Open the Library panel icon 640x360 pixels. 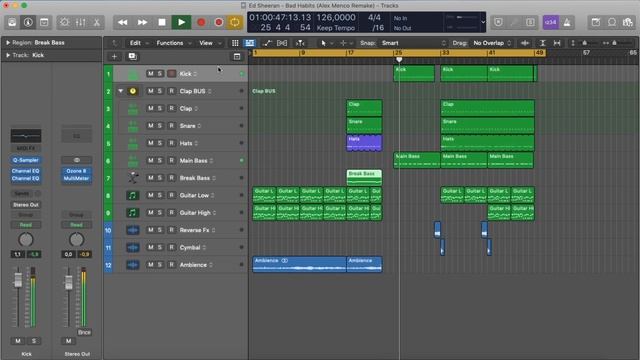click(x=12, y=22)
